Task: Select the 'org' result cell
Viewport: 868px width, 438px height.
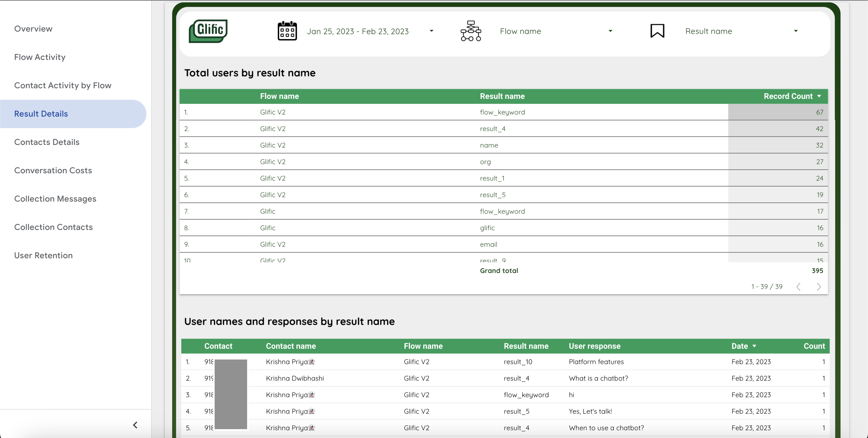Action: click(485, 162)
